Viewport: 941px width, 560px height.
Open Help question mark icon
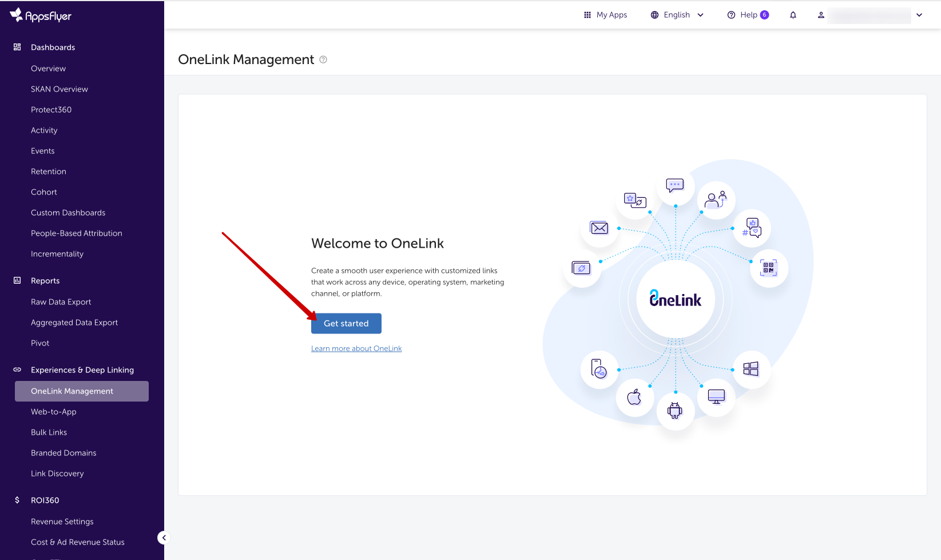pos(731,15)
